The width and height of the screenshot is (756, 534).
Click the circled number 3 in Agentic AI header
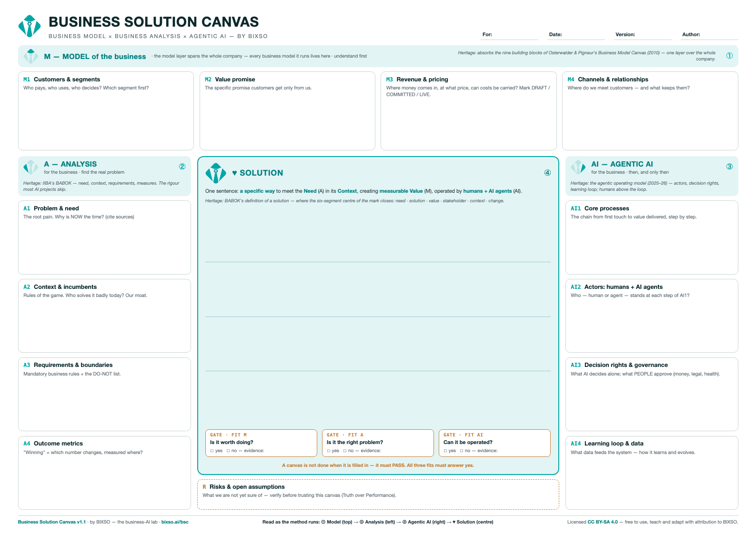click(729, 167)
